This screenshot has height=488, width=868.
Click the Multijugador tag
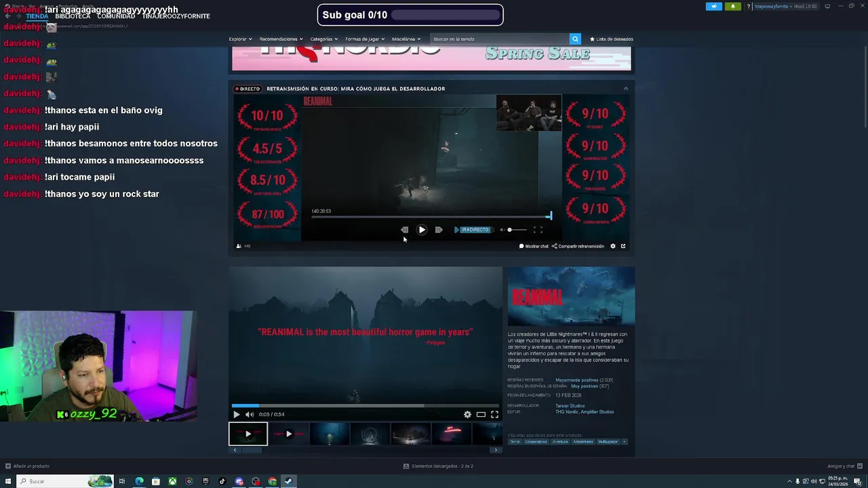(608, 442)
